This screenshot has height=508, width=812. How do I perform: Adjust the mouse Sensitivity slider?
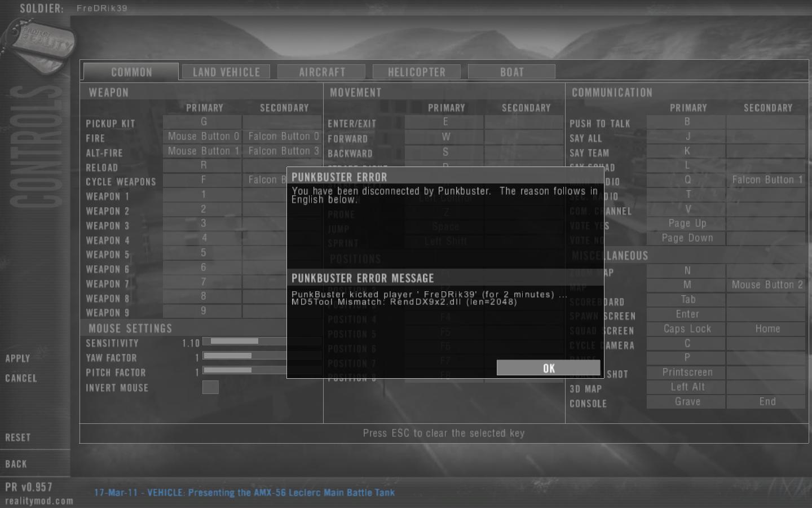click(x=262, y=341)
